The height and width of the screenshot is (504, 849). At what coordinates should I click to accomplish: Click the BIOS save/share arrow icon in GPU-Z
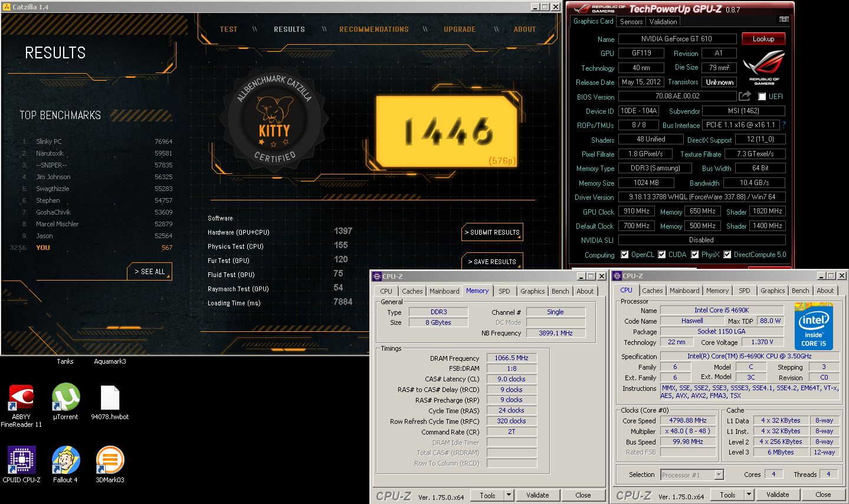click(745, 96)
